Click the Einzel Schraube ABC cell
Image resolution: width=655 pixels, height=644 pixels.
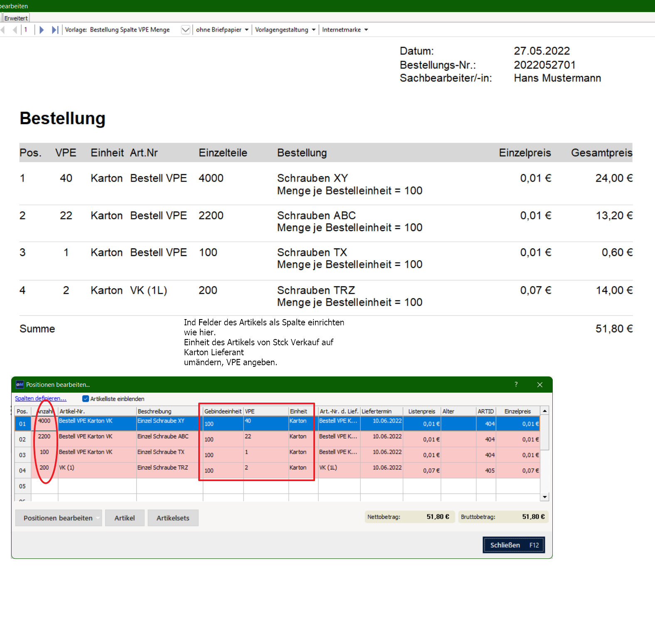[x=169, y=439]
